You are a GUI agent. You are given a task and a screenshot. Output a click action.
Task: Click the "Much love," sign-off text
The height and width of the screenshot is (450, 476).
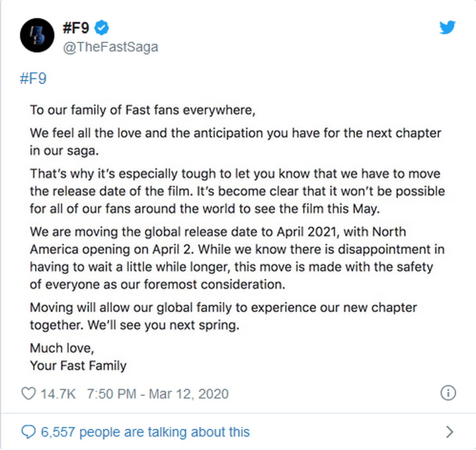(61, 348)
